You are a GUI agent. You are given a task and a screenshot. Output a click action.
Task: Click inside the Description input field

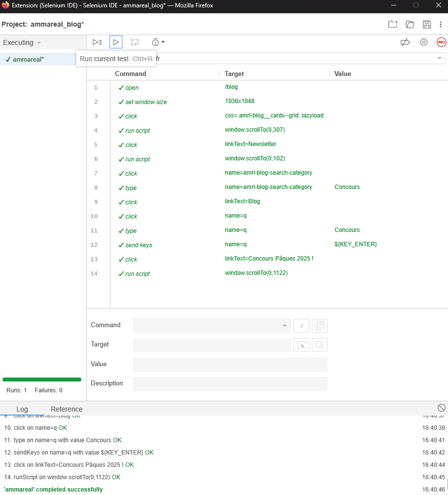230,384
